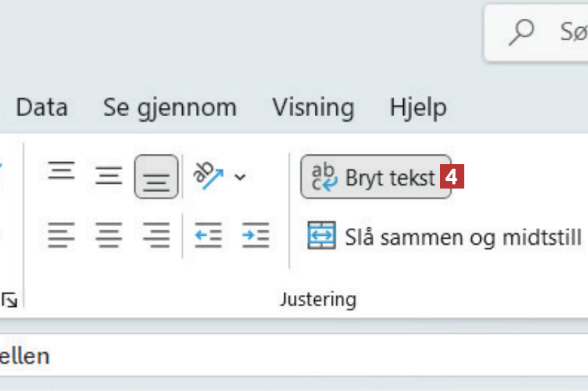Click the decrease indent icon
Image resolution: width=588 pixels, height=391 pixels.
pyautogui.click(x=208, y=236)
